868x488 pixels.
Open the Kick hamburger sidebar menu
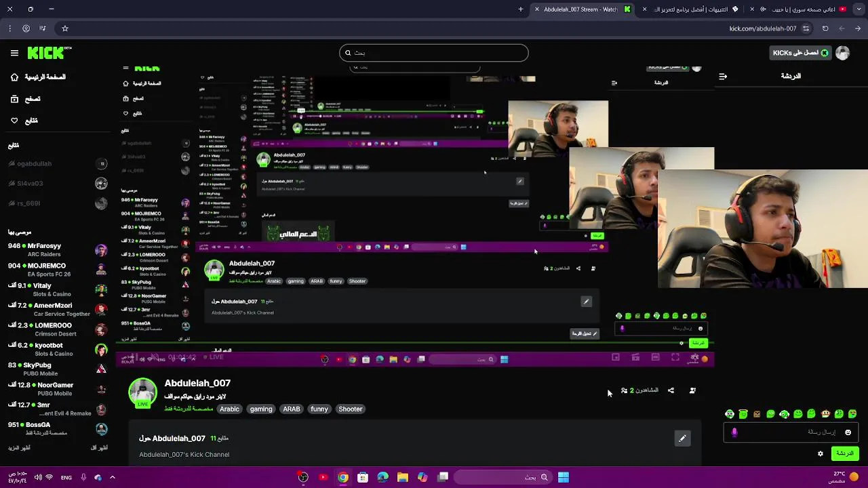tap(14, 53)
